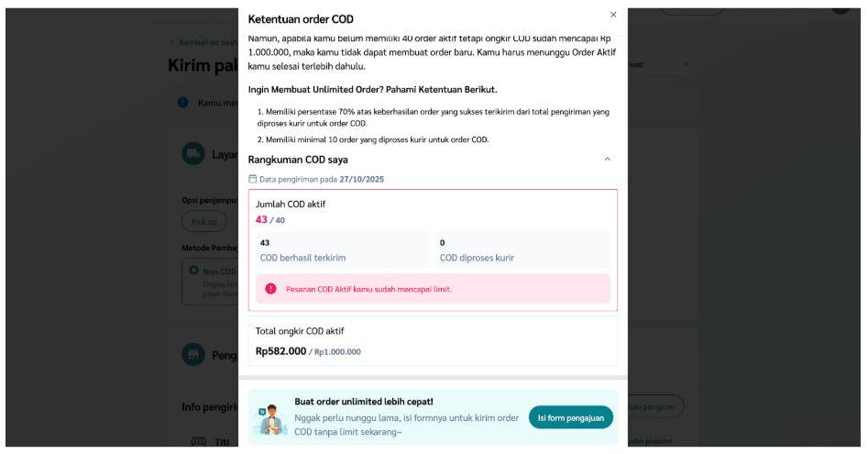This screenshot has height=454, width=868.
Task: Click the Pesanan COD Aktif limit warning banner
Action: 433,289
